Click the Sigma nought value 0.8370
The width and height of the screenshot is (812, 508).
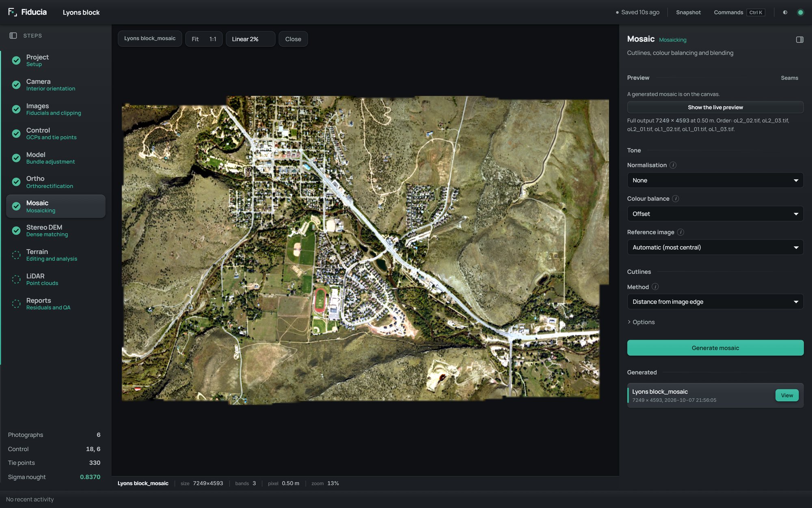click(90, 477)
